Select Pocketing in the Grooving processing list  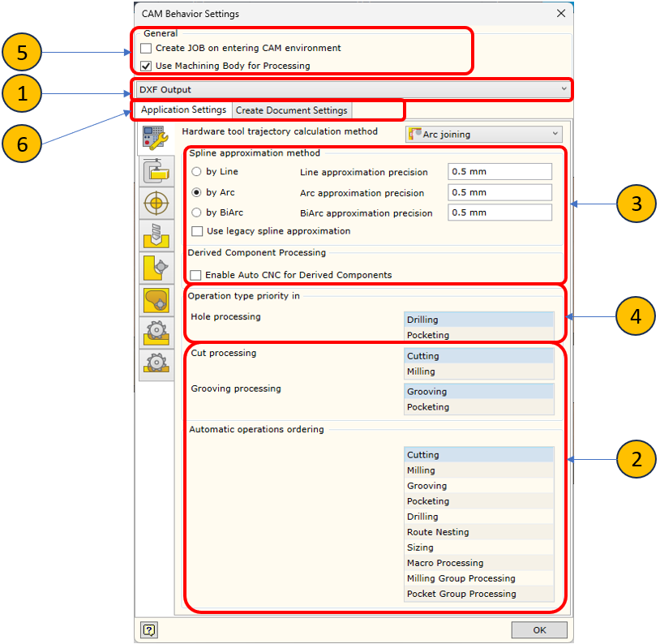[478, 407]
